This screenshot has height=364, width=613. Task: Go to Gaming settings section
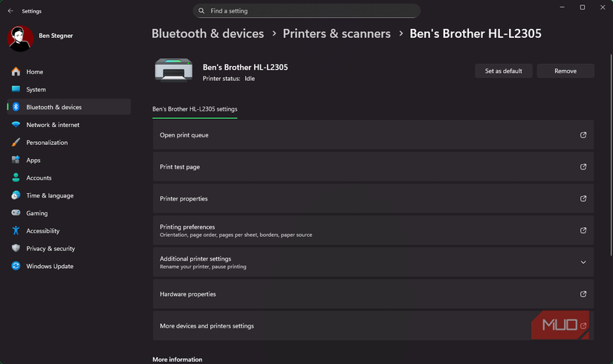[x=36, y=213]
